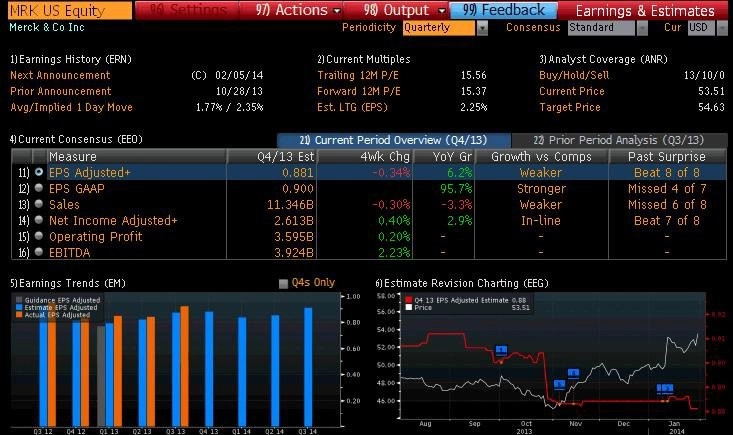Select the Sales radio button

39,204
